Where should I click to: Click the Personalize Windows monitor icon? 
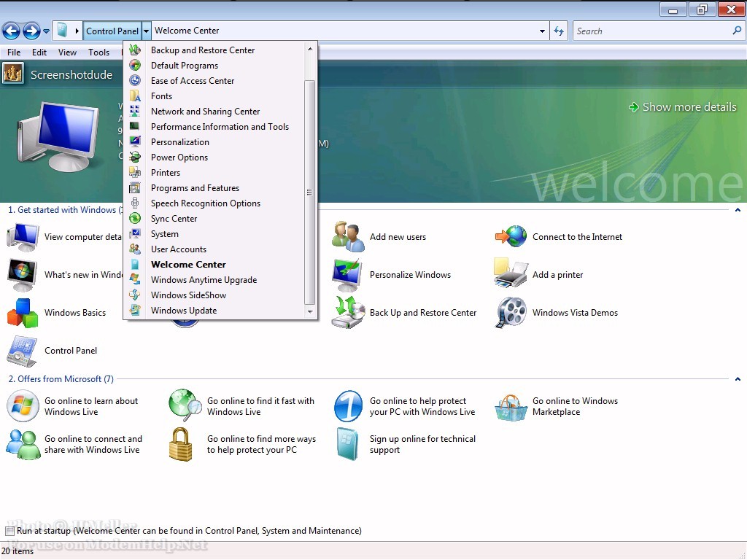(348, 275)
